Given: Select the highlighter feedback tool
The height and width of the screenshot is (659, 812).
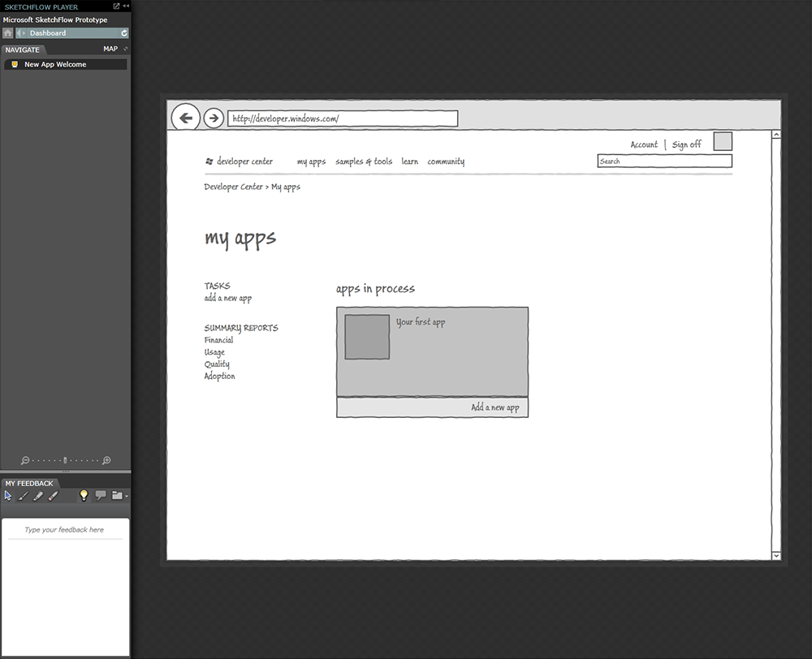Looking at the screenshot, I should (38, 496).
